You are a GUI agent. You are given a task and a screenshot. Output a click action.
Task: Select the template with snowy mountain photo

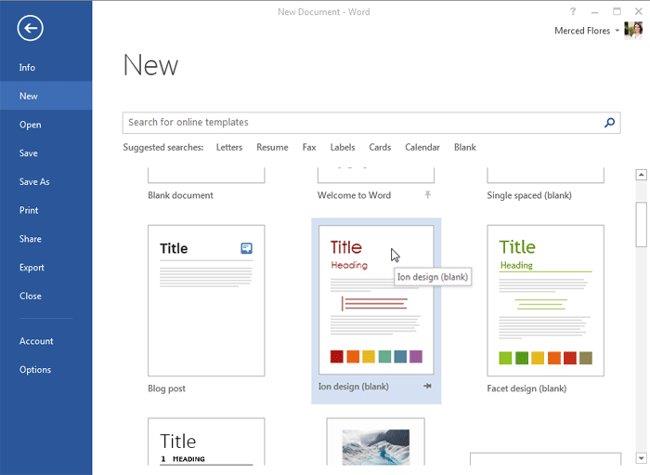click(x=376, y=442)
